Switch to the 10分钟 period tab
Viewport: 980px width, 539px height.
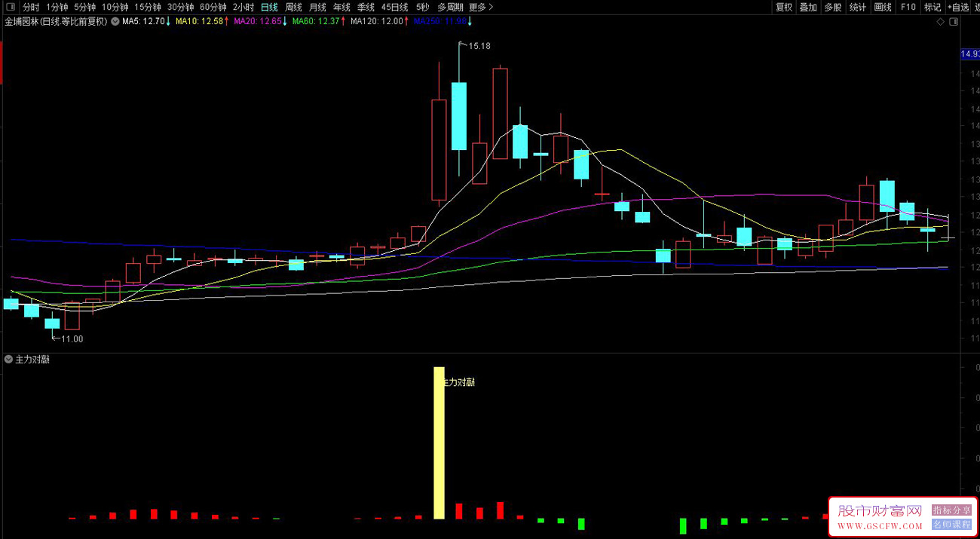pos(115,7)
